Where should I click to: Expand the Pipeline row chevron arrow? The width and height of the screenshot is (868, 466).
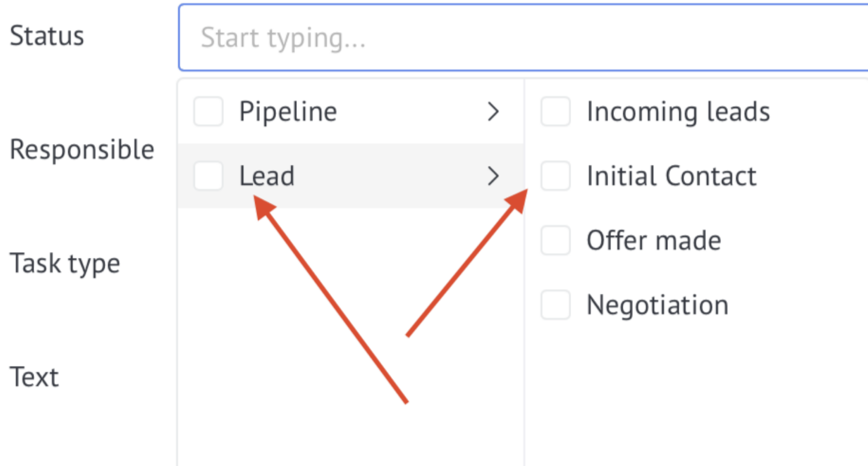(493, 112)
